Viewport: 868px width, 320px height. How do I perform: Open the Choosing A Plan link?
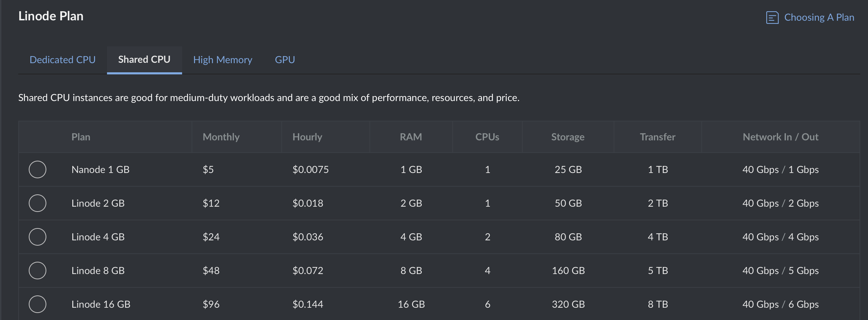click(819, 18)
